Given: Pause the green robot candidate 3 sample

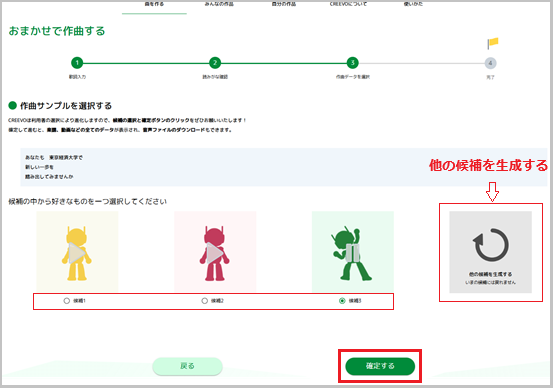Looking at the screenshot, I should [x=352, y=253].
